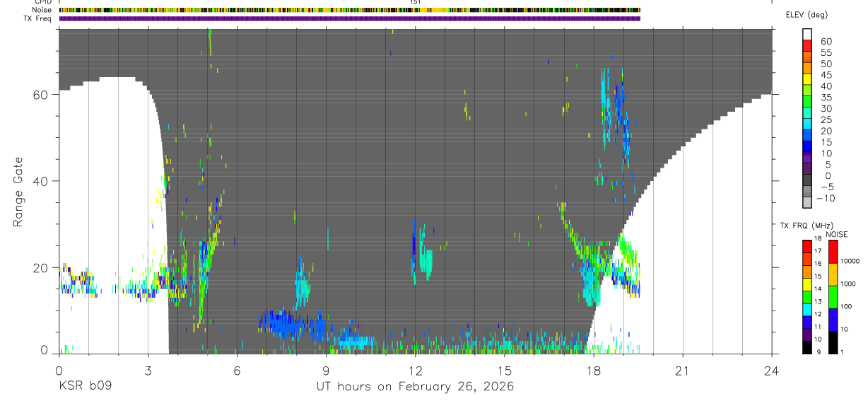Click the '55' ELEV scale label
Viewport: 868px width, 401px height.
(x=826, y=52)
